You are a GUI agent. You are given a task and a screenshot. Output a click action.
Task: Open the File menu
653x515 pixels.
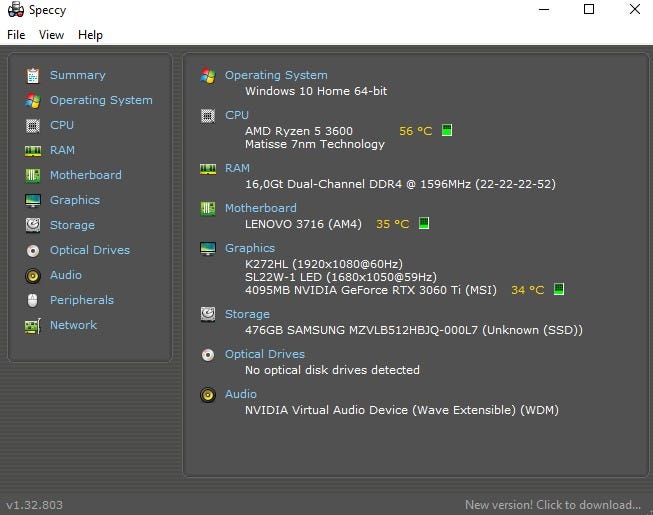click(x=16, y=35)
